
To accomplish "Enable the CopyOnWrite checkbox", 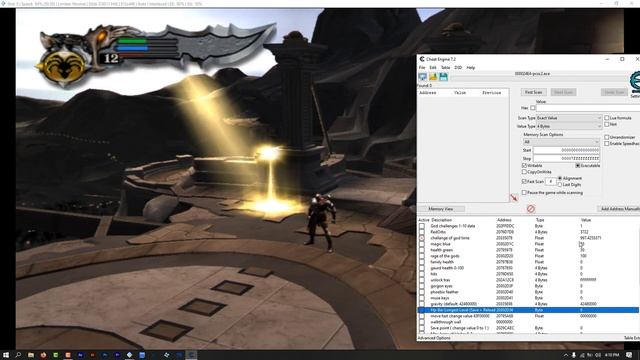I will pos(524,172).
